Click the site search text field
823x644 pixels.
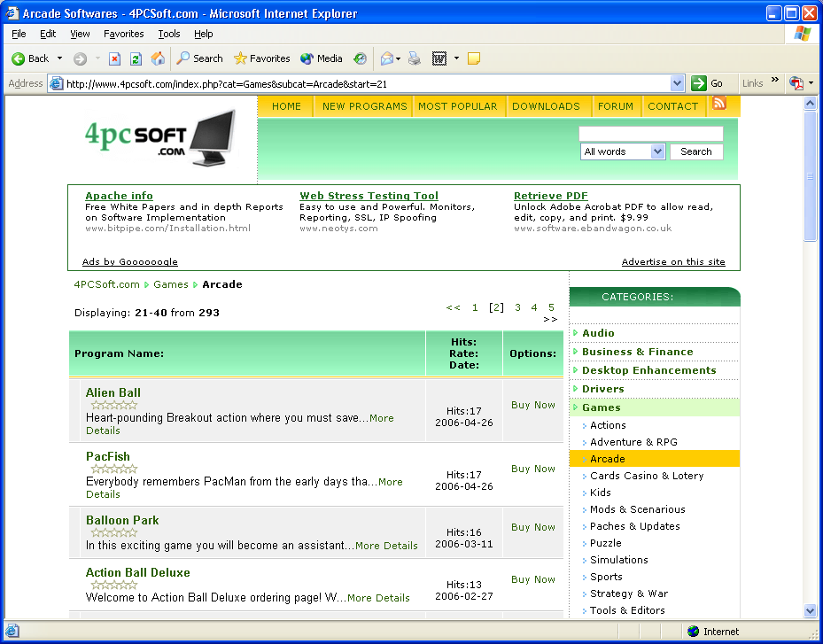[x=651, y=134]
